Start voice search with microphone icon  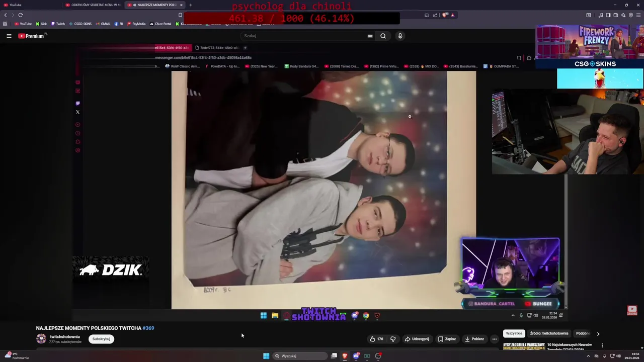(x=400, y=36)
